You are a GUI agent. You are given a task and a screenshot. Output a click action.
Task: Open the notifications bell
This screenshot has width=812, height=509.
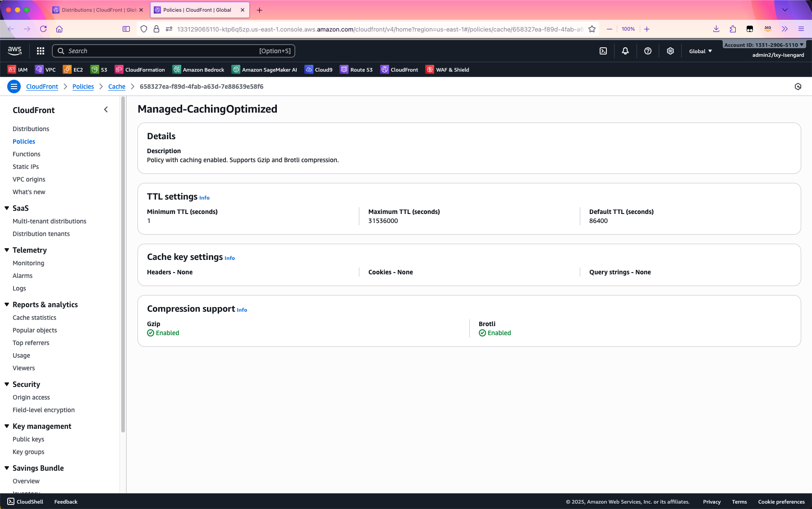[625, 51]
